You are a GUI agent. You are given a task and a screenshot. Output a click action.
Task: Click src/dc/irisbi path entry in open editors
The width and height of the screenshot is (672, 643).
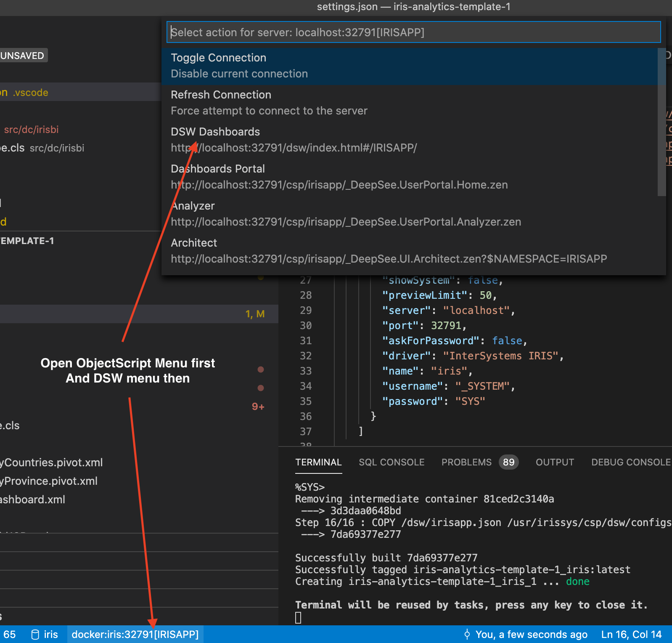(31, 129)
